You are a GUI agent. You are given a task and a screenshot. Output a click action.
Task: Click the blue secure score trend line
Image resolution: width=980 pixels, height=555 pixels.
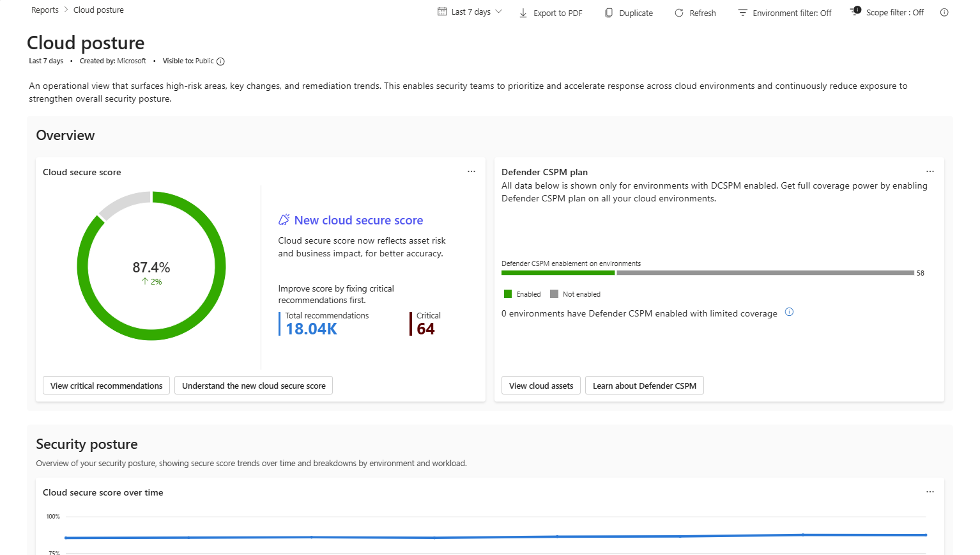495,536
